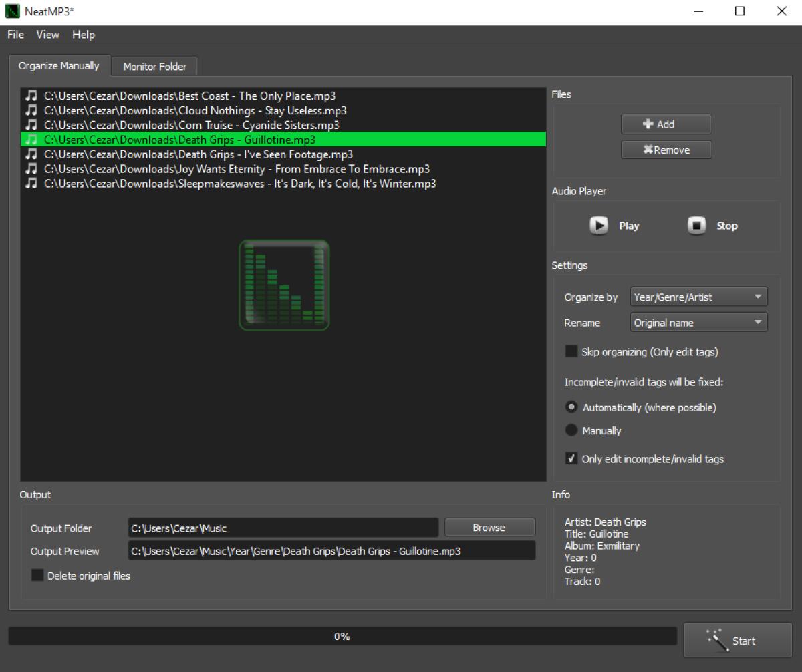This screenshot has width=802, height=672.
Task: Enable Skip organizing (Only edit tags) checkbox
Action: click(x=571, y=351)
